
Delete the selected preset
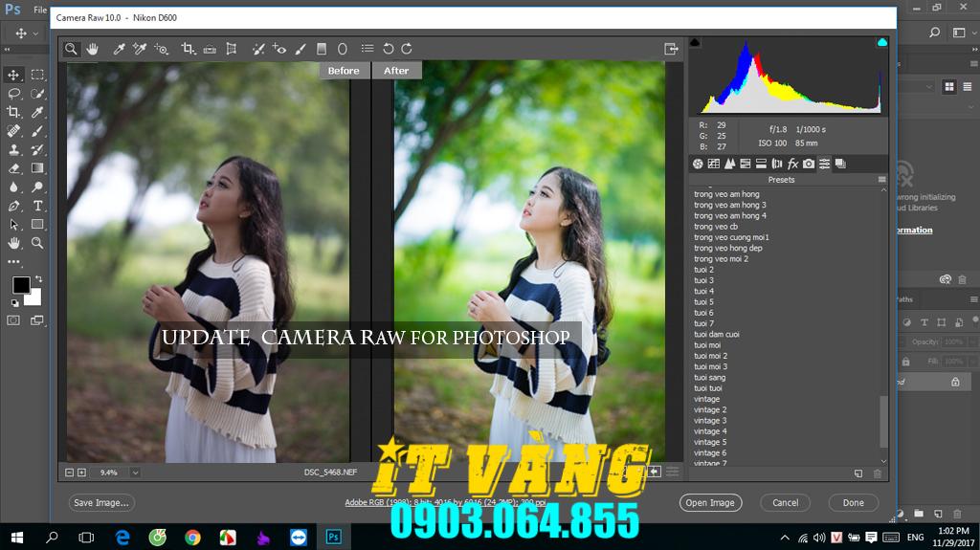click(x=878, y=473)
